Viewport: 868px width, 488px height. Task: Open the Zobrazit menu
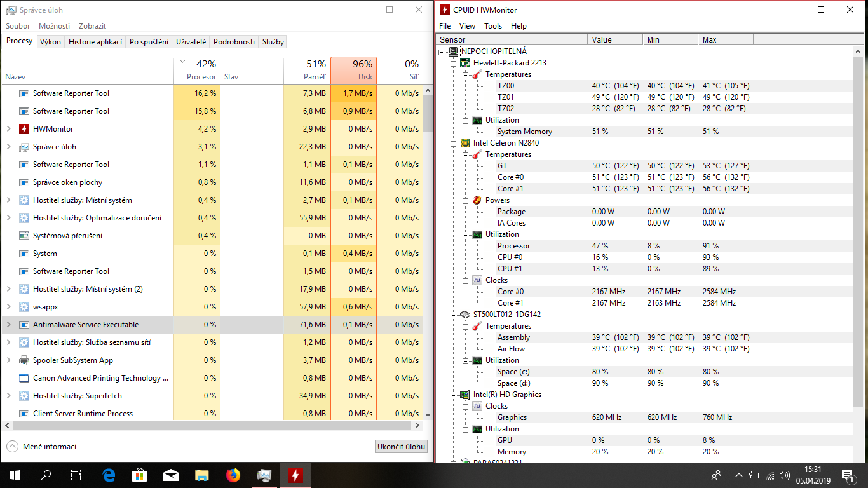(93, 26)
